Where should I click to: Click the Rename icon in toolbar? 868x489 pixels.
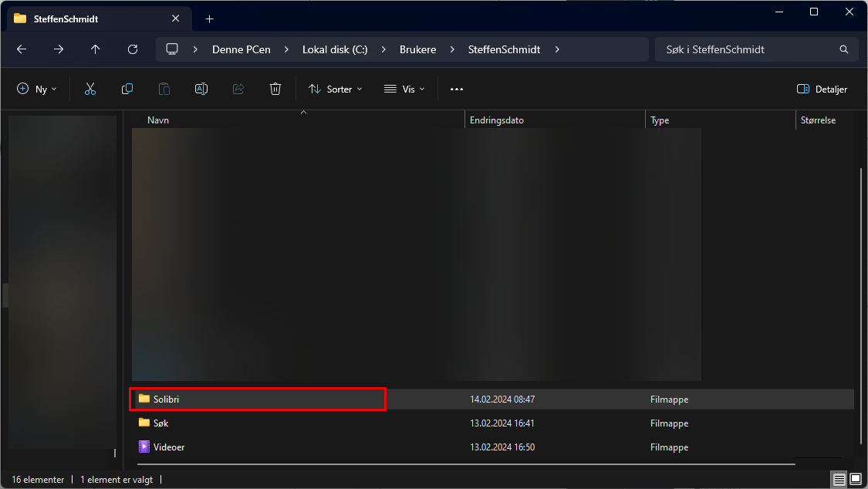tap(201, 89)
